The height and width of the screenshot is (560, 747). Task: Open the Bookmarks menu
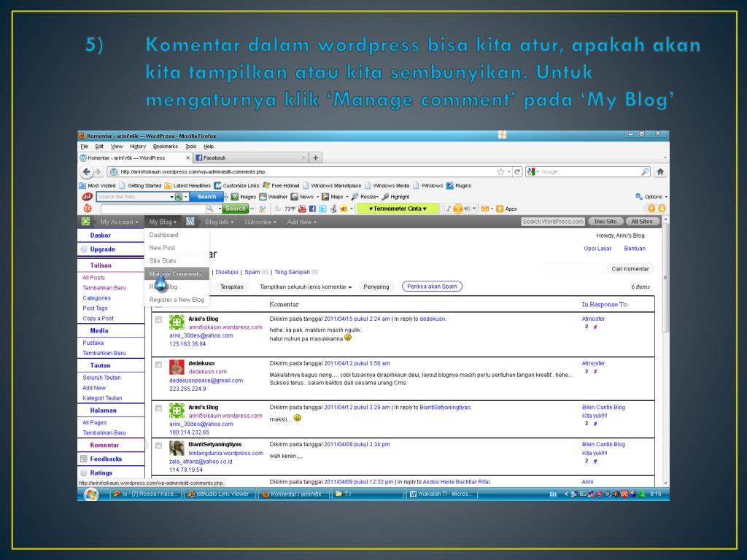[166, 147]
